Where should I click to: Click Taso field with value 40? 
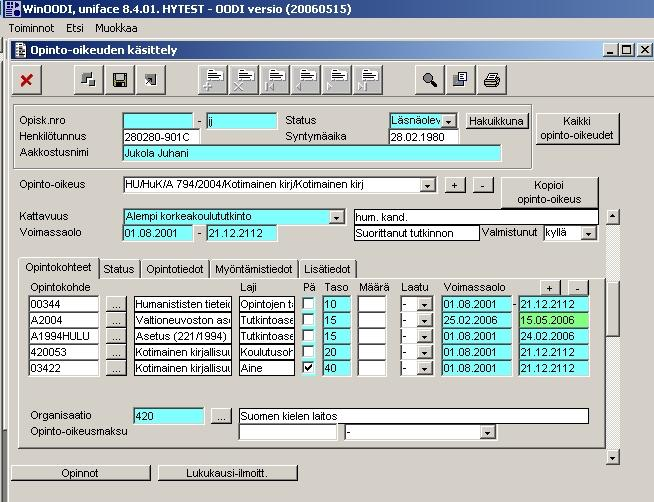[x=336, y=368]
